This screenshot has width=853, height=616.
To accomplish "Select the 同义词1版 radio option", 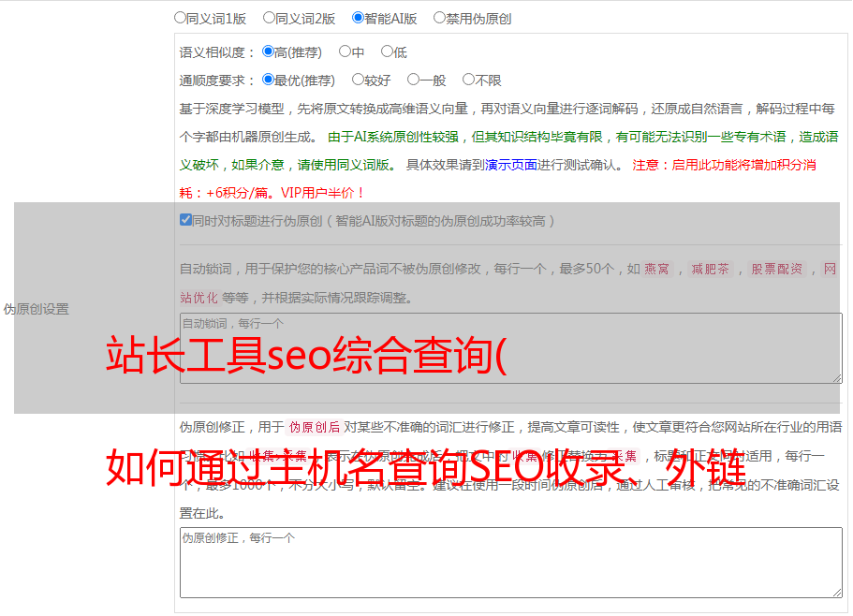I will coord(180,18).
